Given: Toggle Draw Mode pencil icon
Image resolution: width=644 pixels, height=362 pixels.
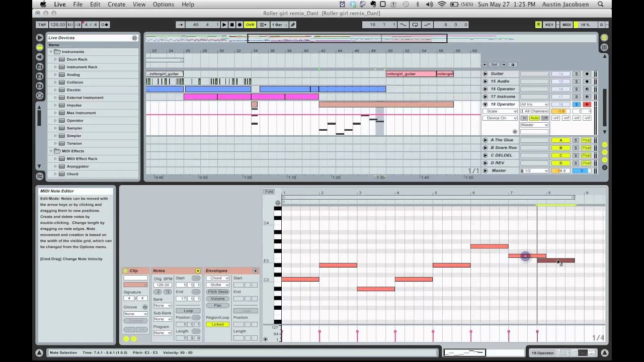Looking at the screenshot, I should pos(293,25).
